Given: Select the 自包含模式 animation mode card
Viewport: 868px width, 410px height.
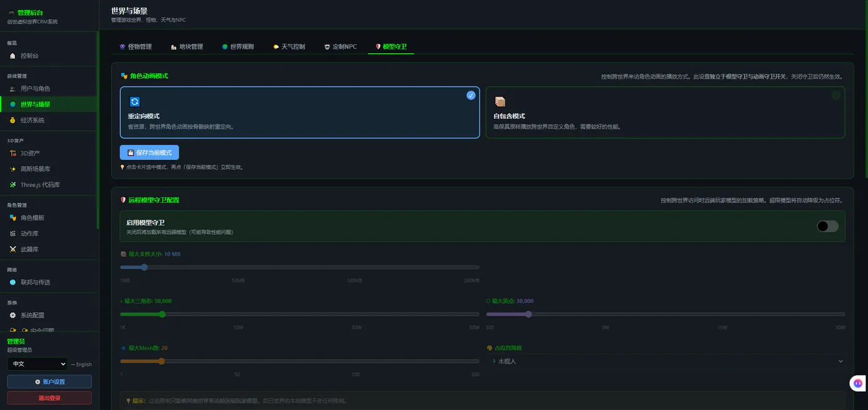Looking at the screenshot, I should pyautogui.click(x=665, y=112).
